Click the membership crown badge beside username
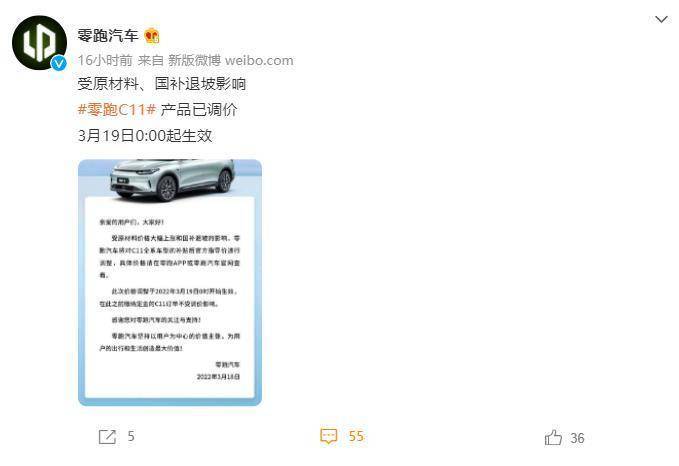This screenshot has height=466, width=679. click(152, 36)
